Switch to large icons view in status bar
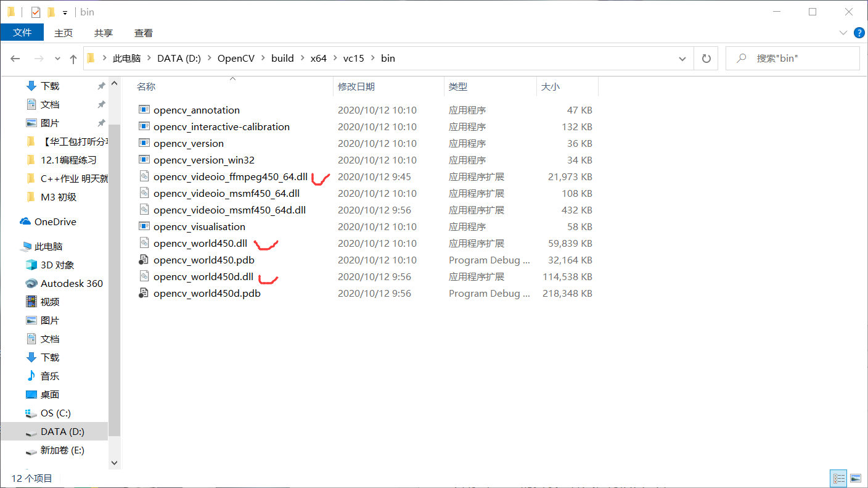The height and width of the screenshot is (488, 868). coord(855,478)
